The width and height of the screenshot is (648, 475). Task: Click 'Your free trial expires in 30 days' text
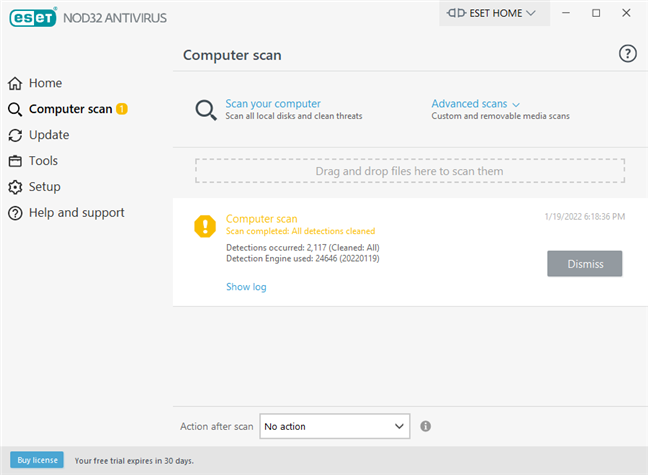click(134, 461)
